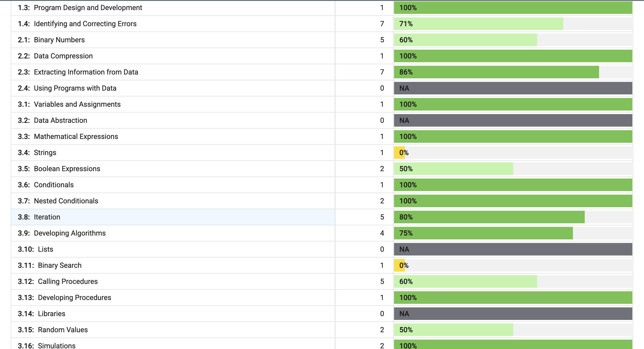The height and width of the screenshot is (349, 644).
Task: Open 3.14 Libraries topic
Action: pyautogui.click(x=51, y=314)
